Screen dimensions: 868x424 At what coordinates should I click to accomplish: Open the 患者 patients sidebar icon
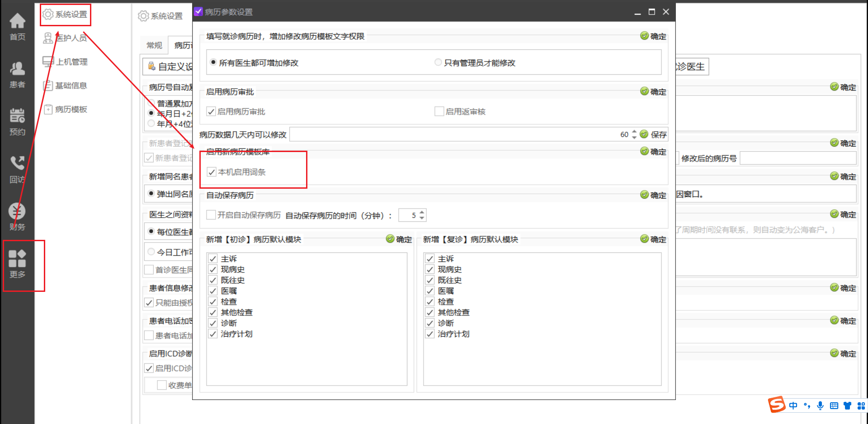pos(17,75)
